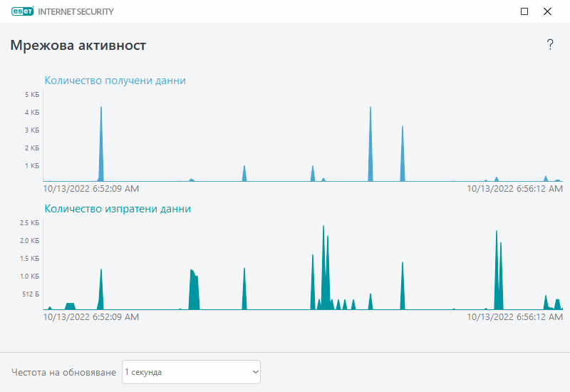
Task: Click the '512 Б' axis label on sent chart
Action: pos(31,294)
